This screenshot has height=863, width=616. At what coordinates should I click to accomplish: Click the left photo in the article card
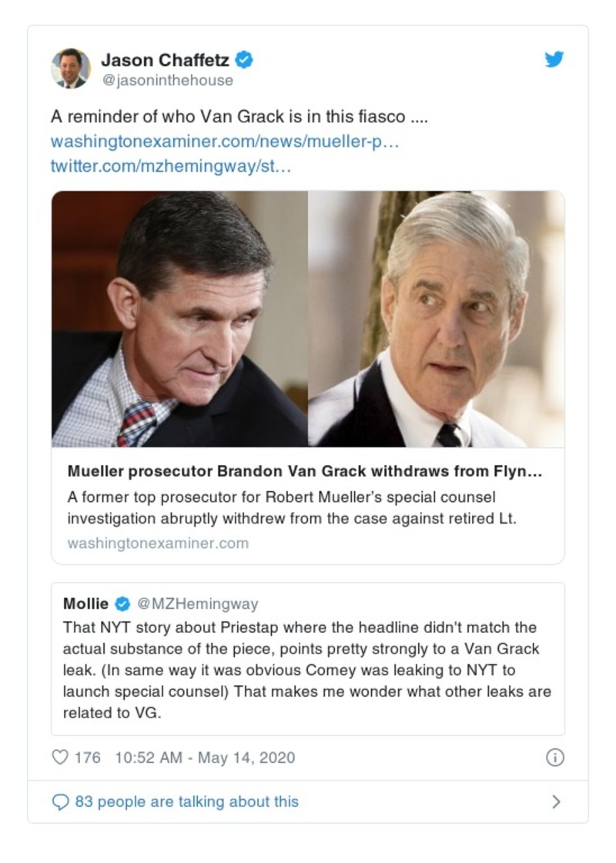(x=180, y=319)
